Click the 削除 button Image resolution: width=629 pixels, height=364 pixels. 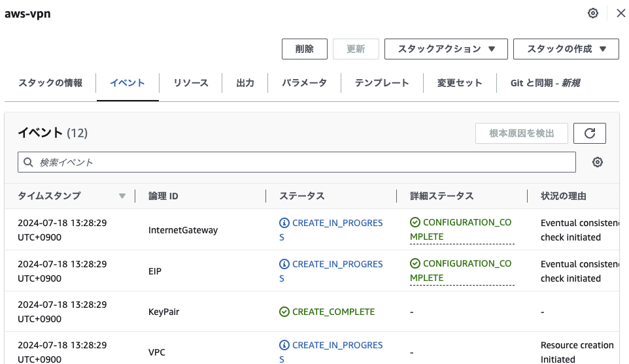click(x=305, y=49)
